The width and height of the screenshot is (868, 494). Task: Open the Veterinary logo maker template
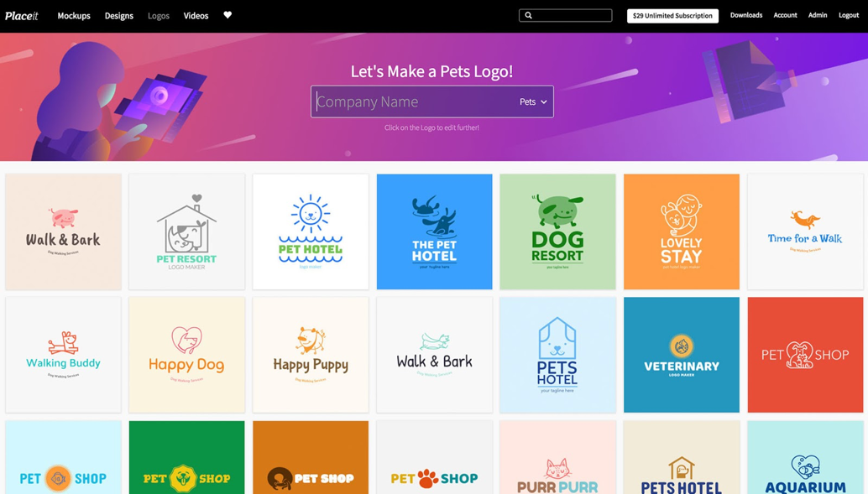click(682, 355)
